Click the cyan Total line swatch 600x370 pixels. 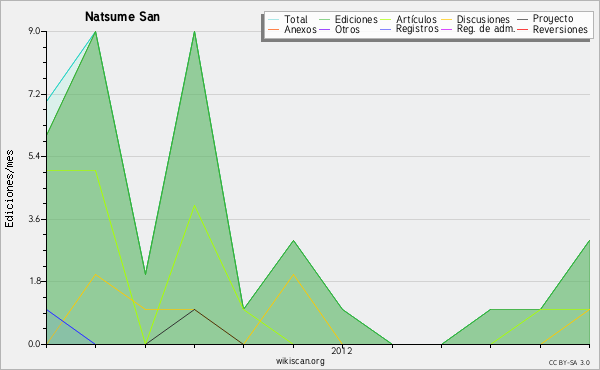[x=274, y=19]
